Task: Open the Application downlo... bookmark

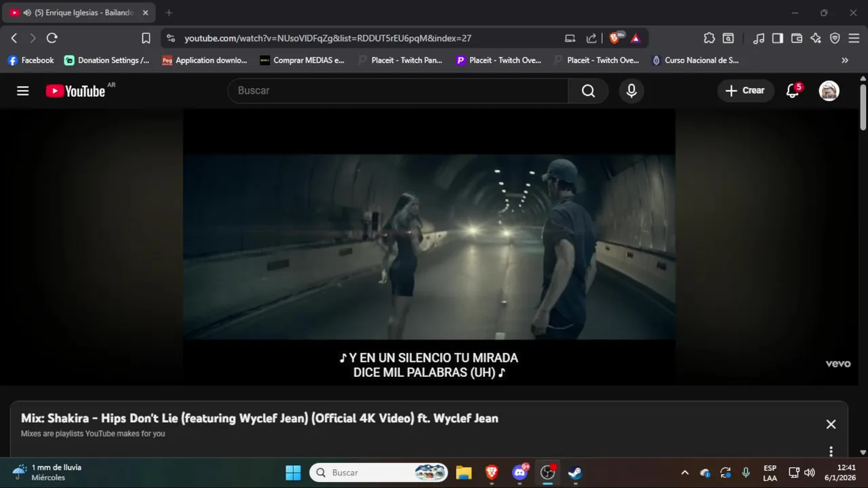Action: (x=204, y=60)
